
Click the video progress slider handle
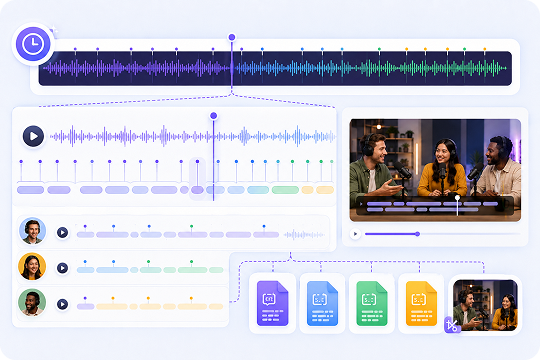(417, 234)
